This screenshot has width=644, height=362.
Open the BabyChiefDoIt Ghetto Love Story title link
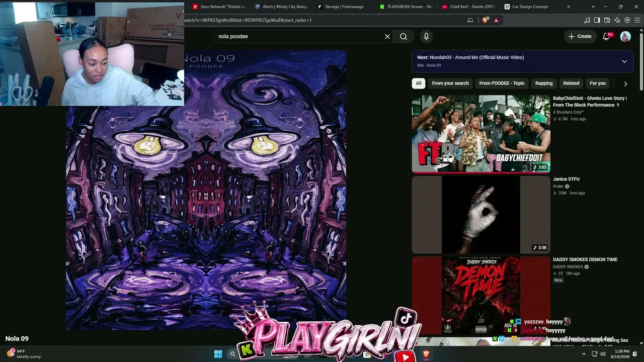tap(589, 102)
